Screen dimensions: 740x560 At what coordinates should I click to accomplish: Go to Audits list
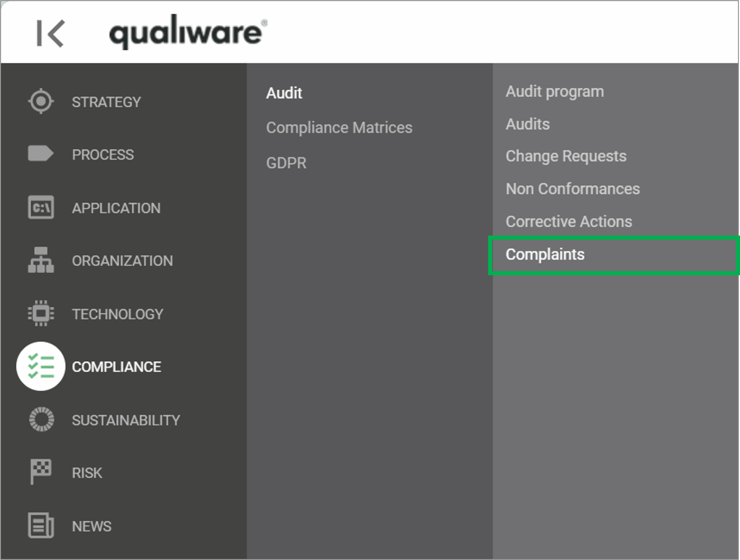tap(528, 124)
